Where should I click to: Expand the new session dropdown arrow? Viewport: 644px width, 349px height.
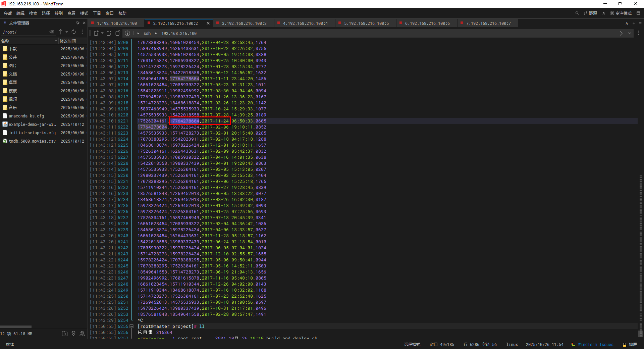(102, 33)
